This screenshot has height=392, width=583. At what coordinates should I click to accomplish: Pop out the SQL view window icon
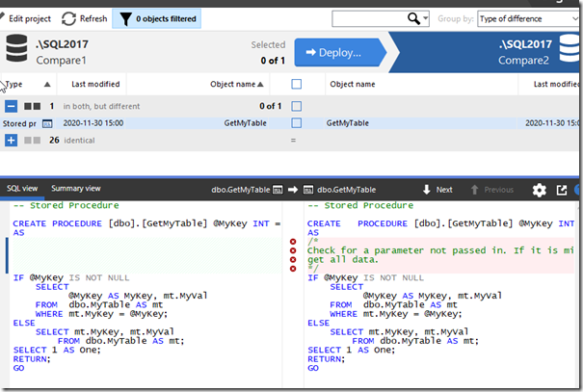point(562,190)
